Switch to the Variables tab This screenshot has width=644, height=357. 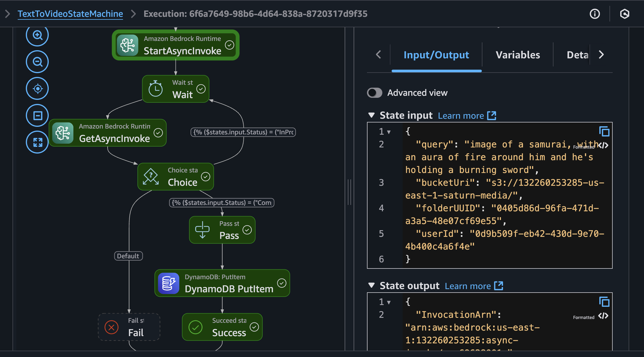tap(518, 55)
